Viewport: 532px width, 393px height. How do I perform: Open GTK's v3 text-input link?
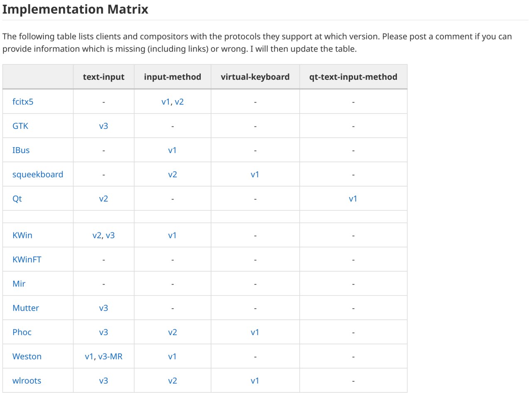click(103, 126)
